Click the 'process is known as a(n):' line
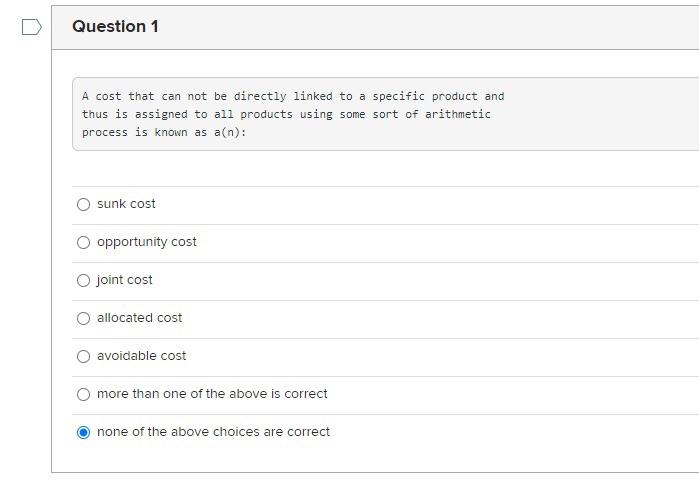The height and width of the screenshot is (485, 699). pos(164,132)
